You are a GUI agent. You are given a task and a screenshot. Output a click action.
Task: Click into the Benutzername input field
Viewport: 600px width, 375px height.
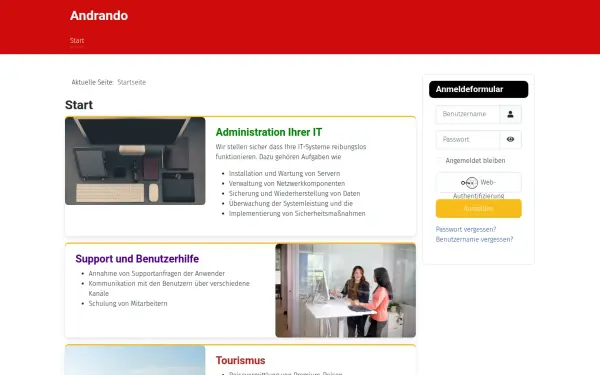(468, 114)
